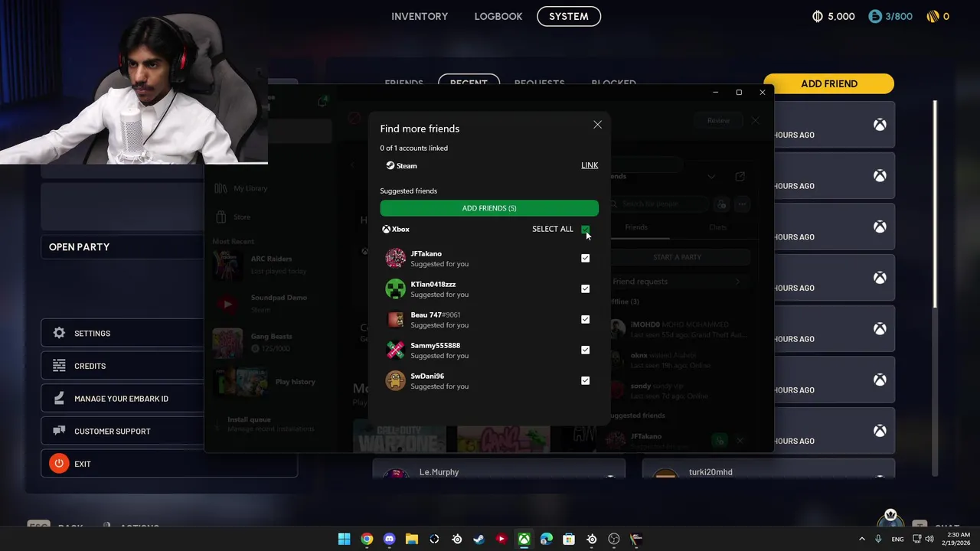Open JFTakano's avatar in suggested friends dialog
This screenshot has height=551, width=980.
pyautogui.click(x=395, y=259)
